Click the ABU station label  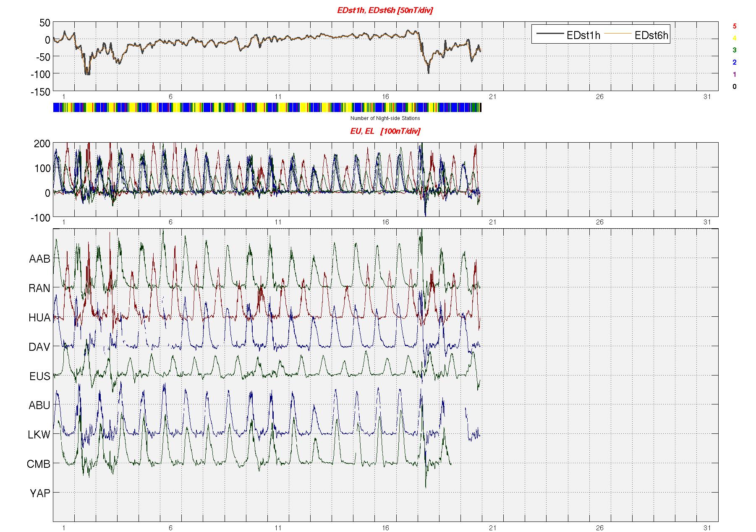click(x=39, y=406)
